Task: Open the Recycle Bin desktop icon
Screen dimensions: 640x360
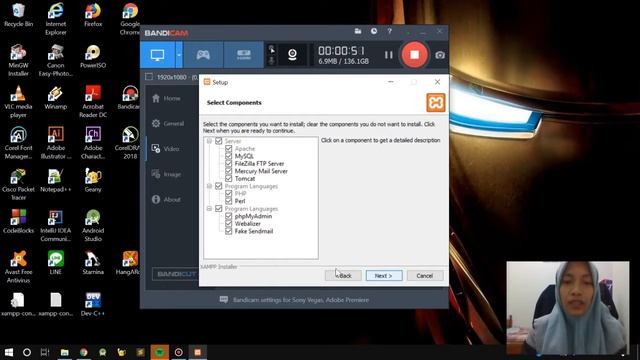Action: pyautogui.click(x=18, y=15)
